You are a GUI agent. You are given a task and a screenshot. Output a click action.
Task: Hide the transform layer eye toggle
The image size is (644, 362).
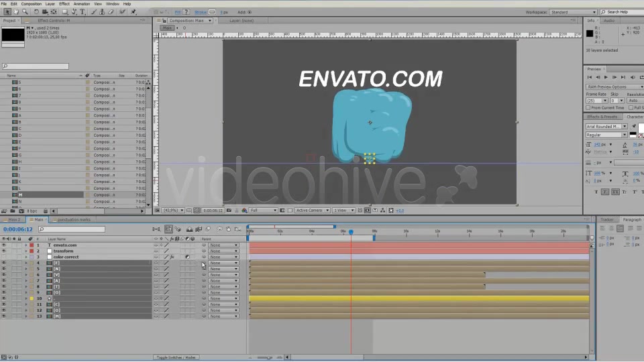point(4,251)
